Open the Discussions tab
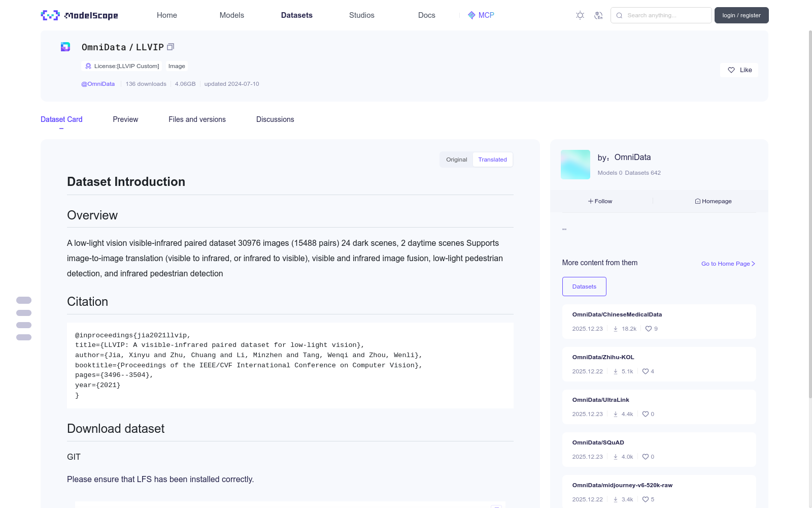The image size is (812, 508). (275, 119)
